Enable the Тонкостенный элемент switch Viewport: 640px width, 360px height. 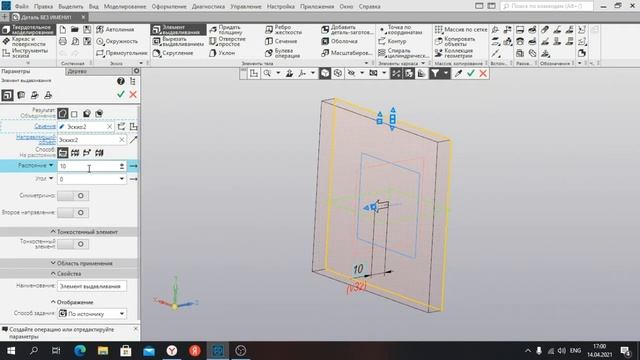(x=73, y=244)
